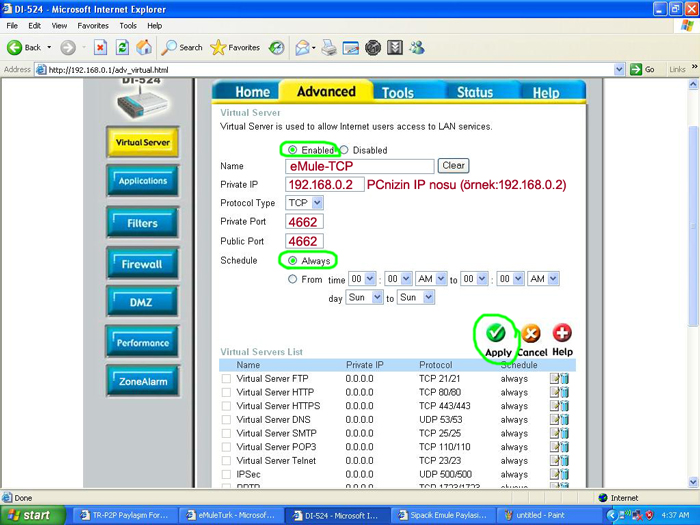Image resolution: width=700 pixels, height=525 pixels.
Task: Delete the Virtual Server SMTP entry
Action: (x=564, y=433)
